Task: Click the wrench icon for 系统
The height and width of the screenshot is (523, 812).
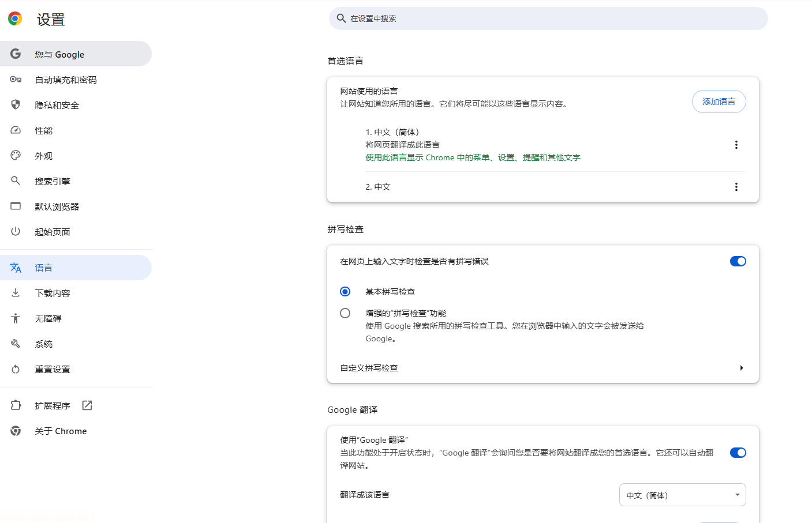Action: point(16,344)
